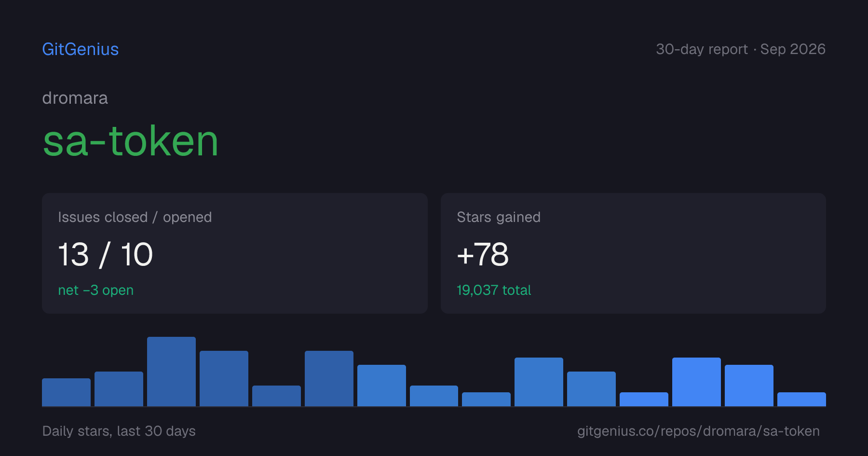868x456 pixels.
Task: Open the sa-token repository title
Action: 131,141
